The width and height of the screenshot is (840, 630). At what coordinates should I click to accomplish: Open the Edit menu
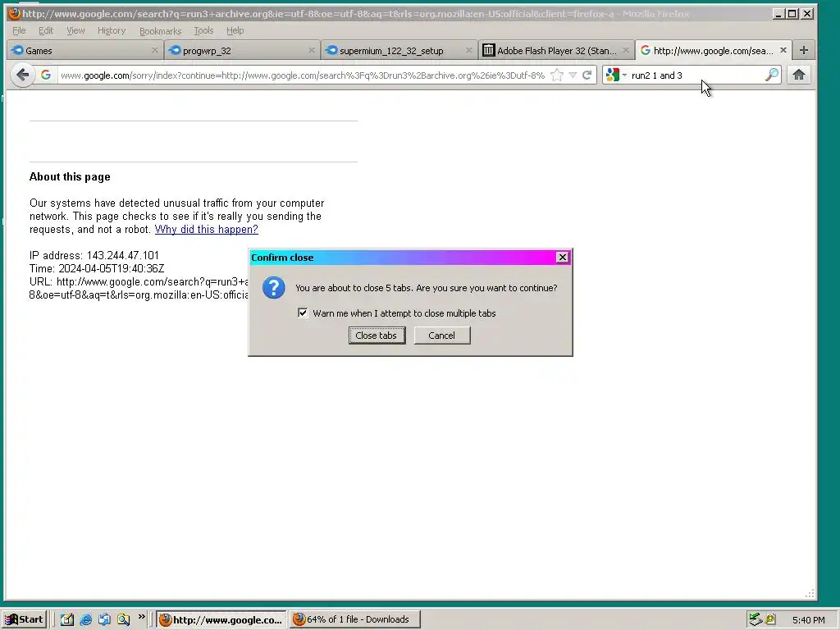(46, 30)
